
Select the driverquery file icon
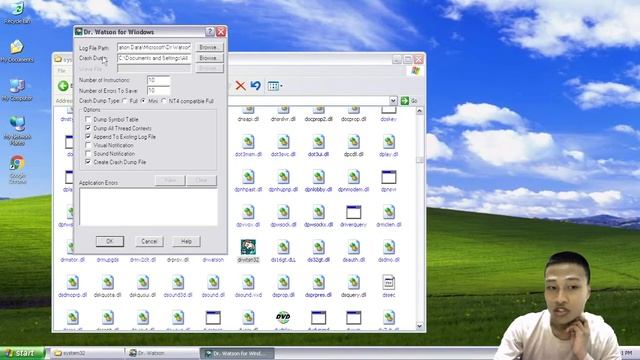[x=353, y=212]
